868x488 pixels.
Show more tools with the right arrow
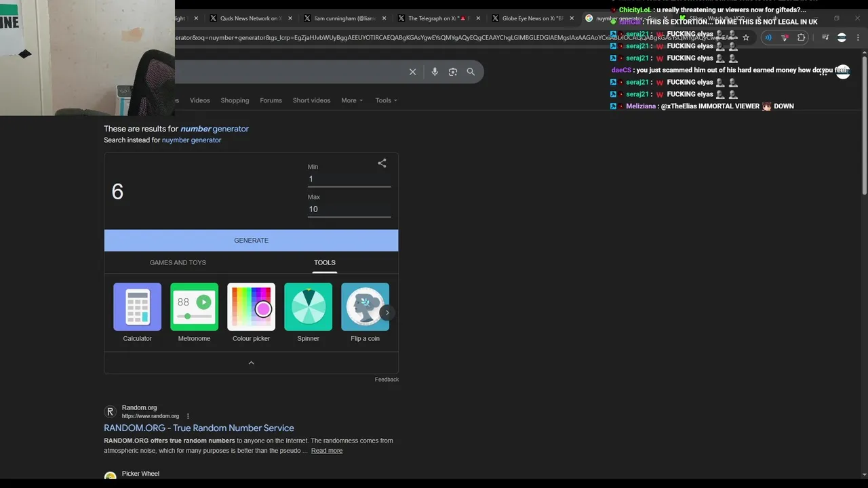387,312
